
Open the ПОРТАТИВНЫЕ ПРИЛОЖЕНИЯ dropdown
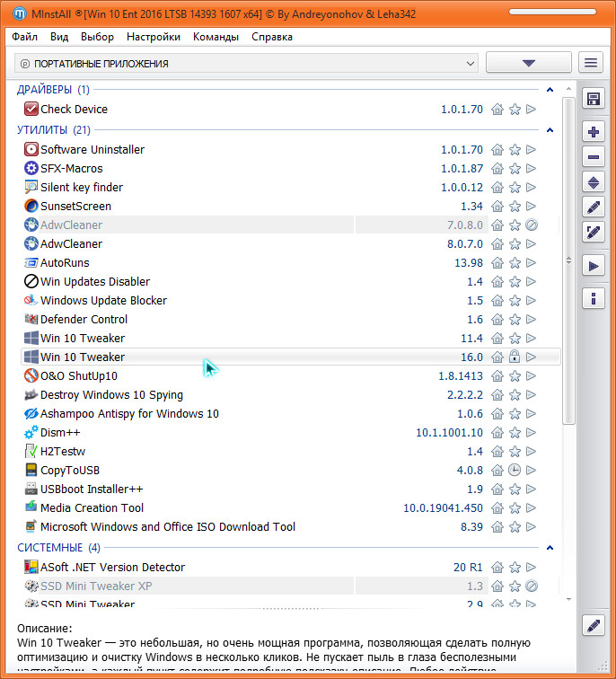coord(246,63)
